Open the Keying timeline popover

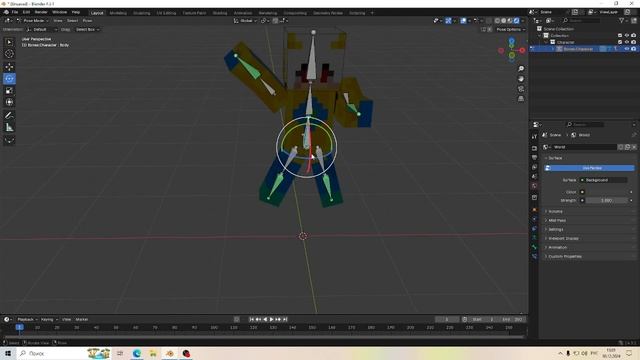click(49, 320)
